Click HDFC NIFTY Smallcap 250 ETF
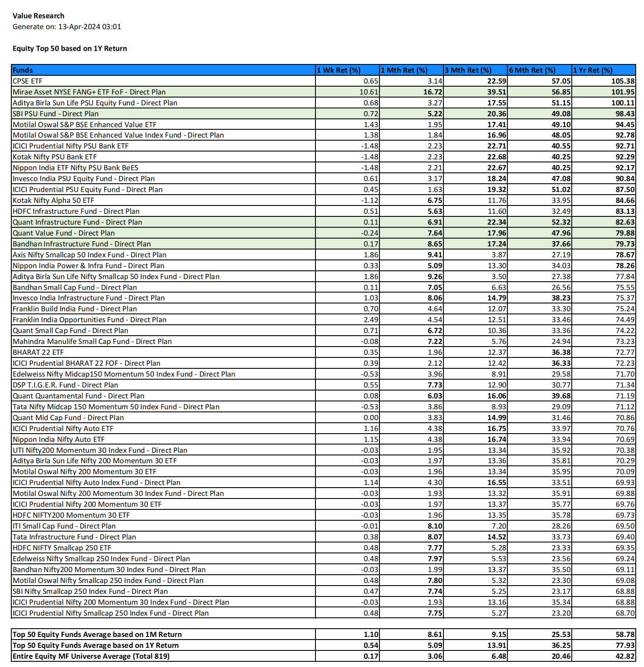Viewport: 644px width, 667px height. pyautogui.click(x=62, y=548)
